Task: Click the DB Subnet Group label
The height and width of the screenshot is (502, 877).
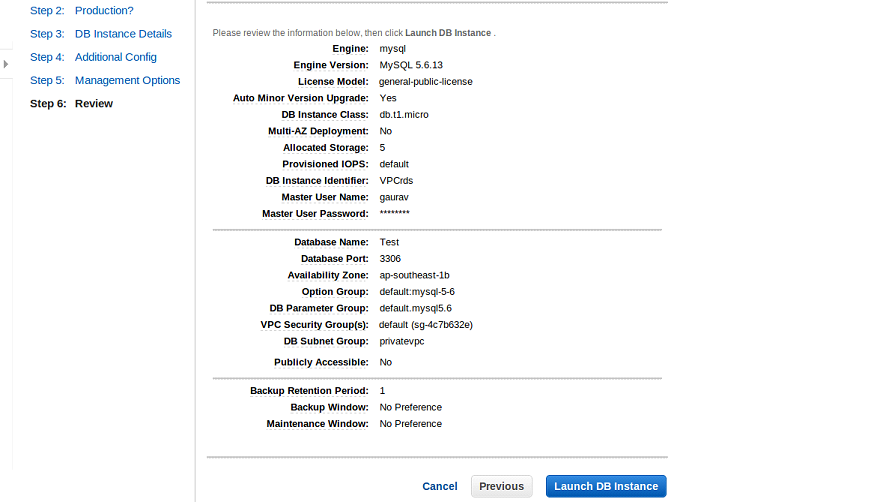Action: pos(326,342)
